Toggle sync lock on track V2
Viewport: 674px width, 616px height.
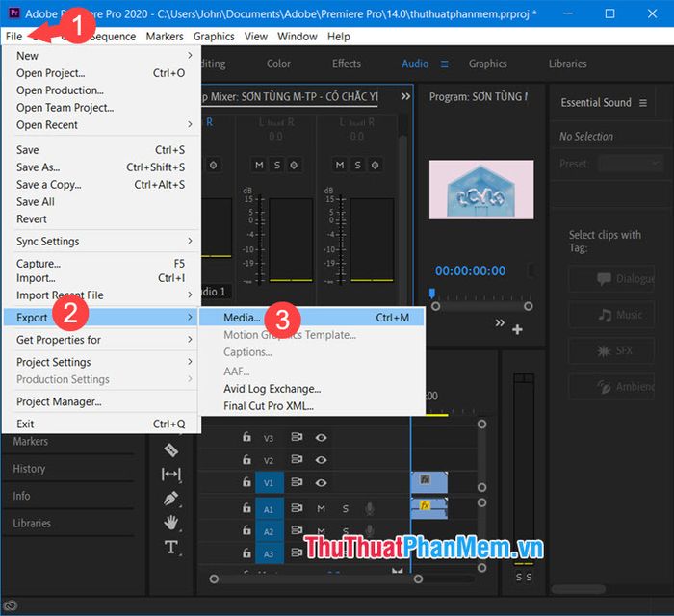click(x=297, y=460)
